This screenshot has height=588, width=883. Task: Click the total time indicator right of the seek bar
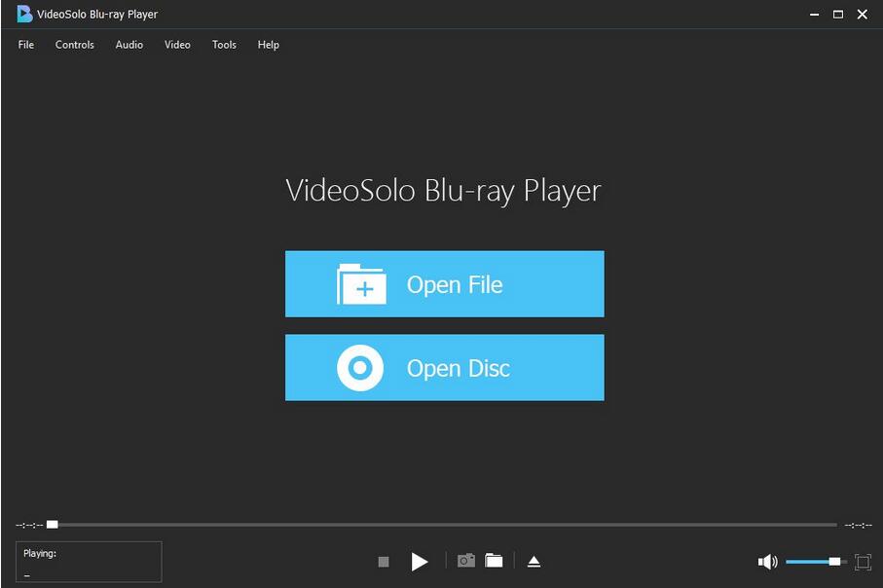pos(859,525)
